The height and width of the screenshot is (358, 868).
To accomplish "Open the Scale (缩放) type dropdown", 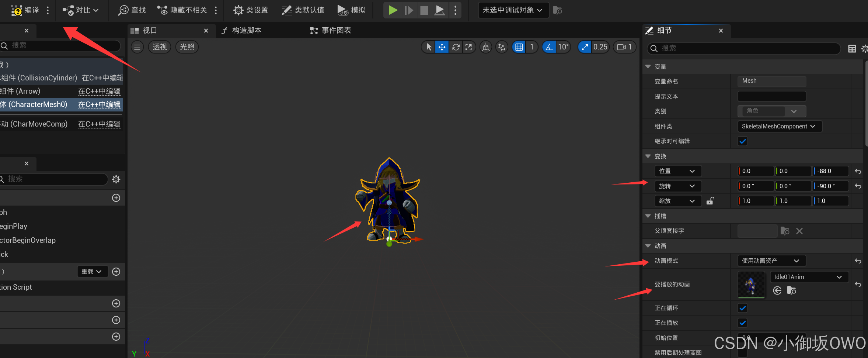I will [x=678, y=201].
